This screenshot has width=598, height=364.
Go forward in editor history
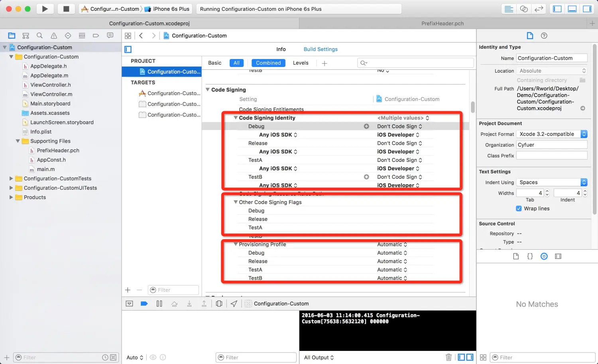click(153, 35)
